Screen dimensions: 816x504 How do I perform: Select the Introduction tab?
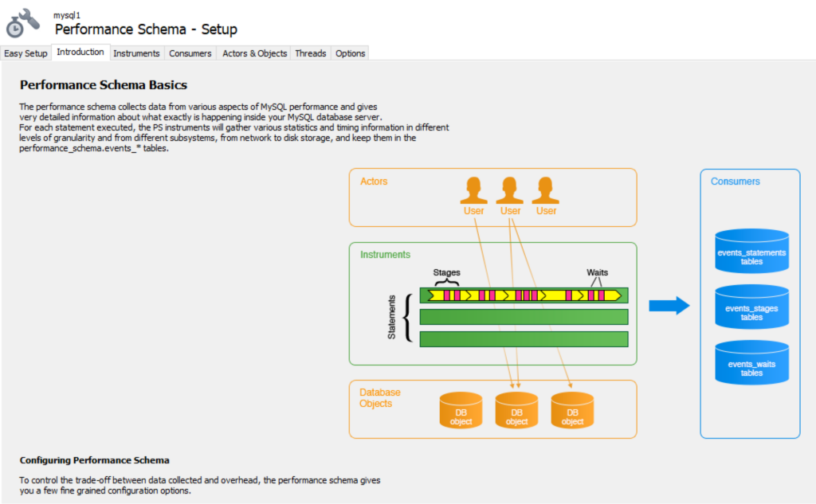coord(80,52)
